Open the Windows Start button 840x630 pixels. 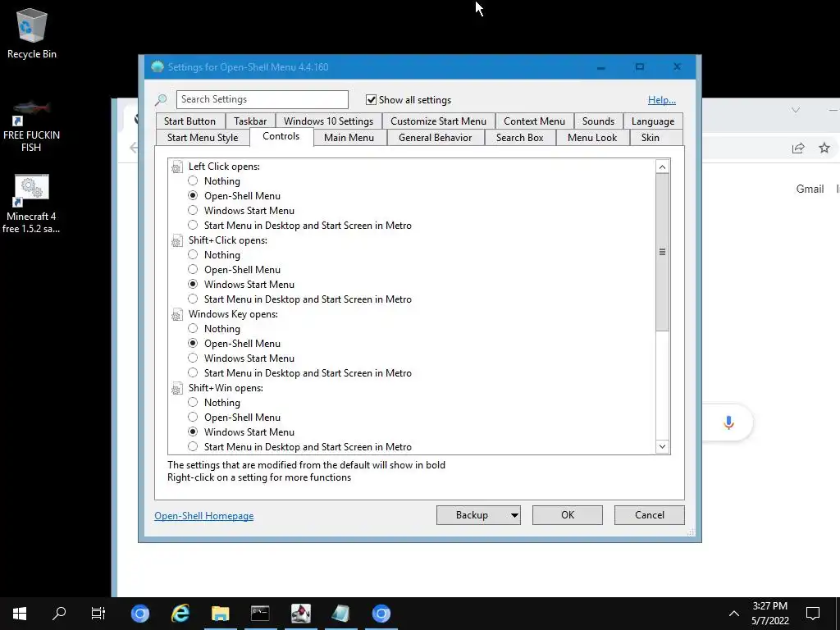(20, 614)
